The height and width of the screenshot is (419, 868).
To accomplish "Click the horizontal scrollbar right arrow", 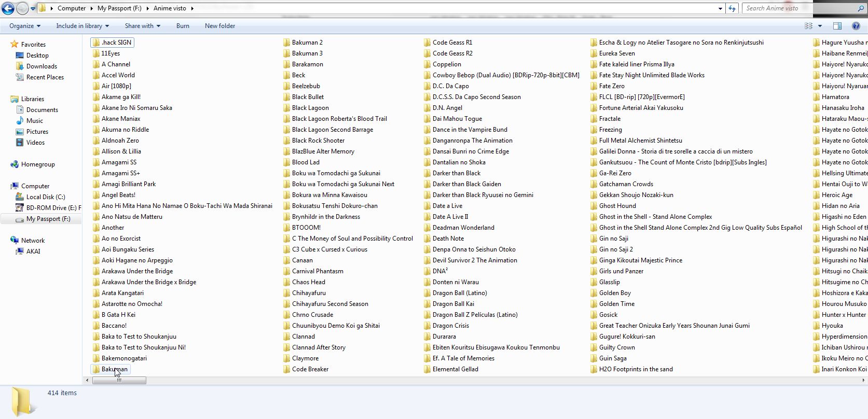I will (863, 380).
